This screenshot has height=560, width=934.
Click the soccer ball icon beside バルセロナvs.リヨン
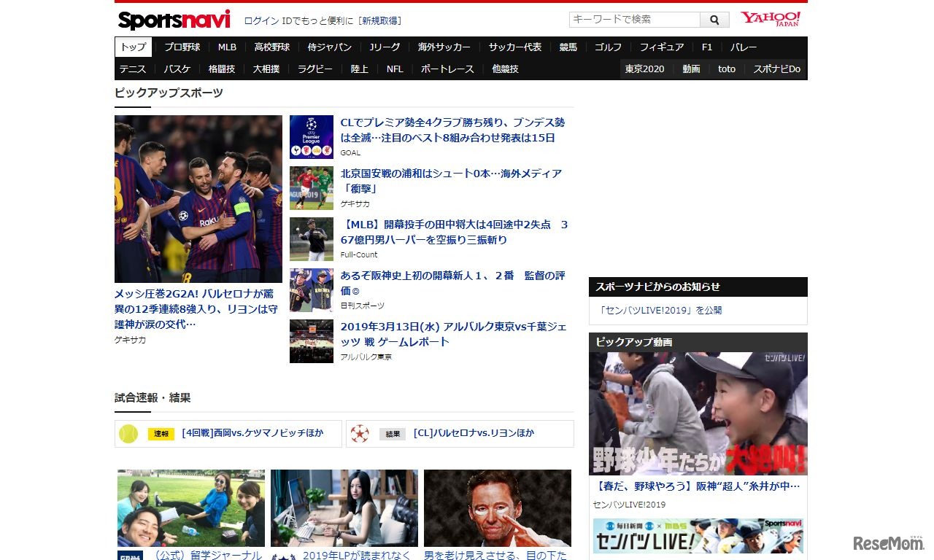360,434
